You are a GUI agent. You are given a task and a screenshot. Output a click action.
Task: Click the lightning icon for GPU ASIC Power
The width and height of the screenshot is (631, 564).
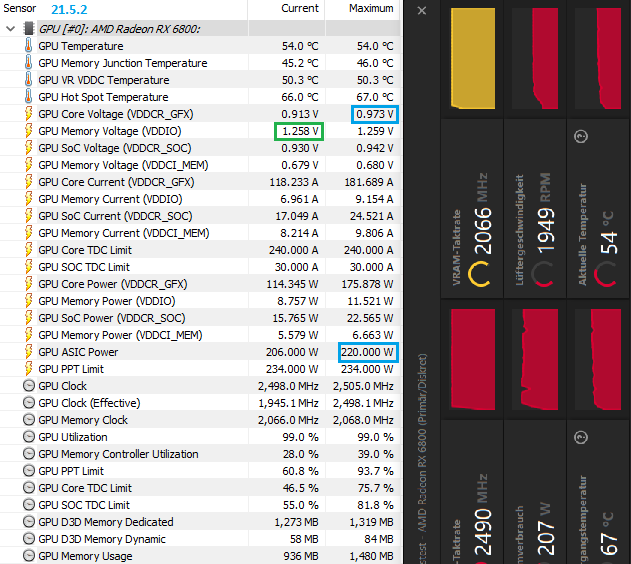29,352
